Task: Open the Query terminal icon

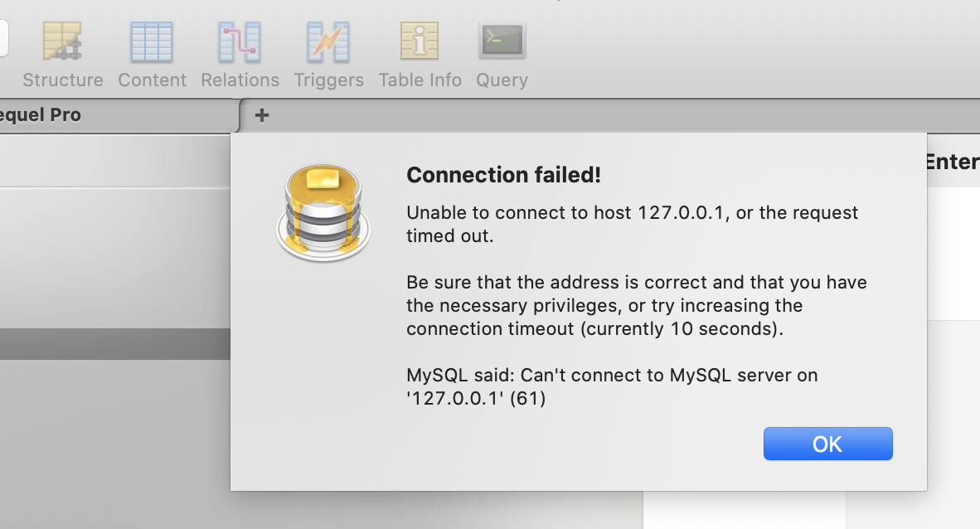Action: [502, 41]
